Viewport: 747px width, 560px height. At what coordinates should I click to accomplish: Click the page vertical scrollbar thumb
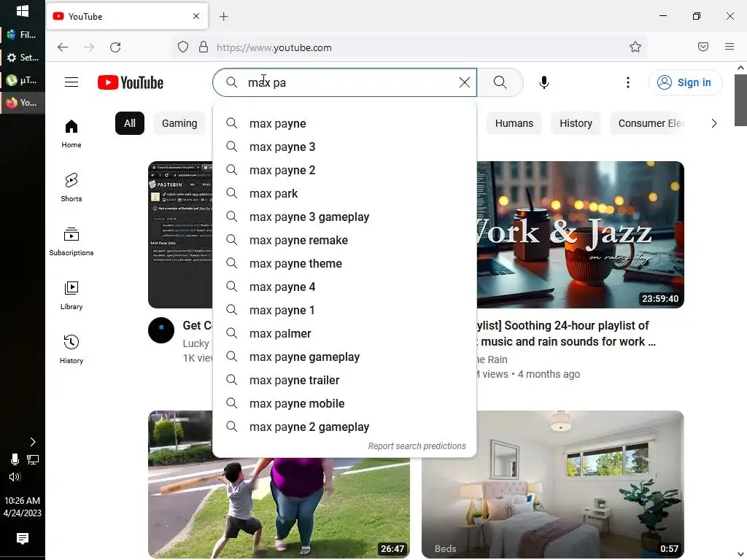740,100
